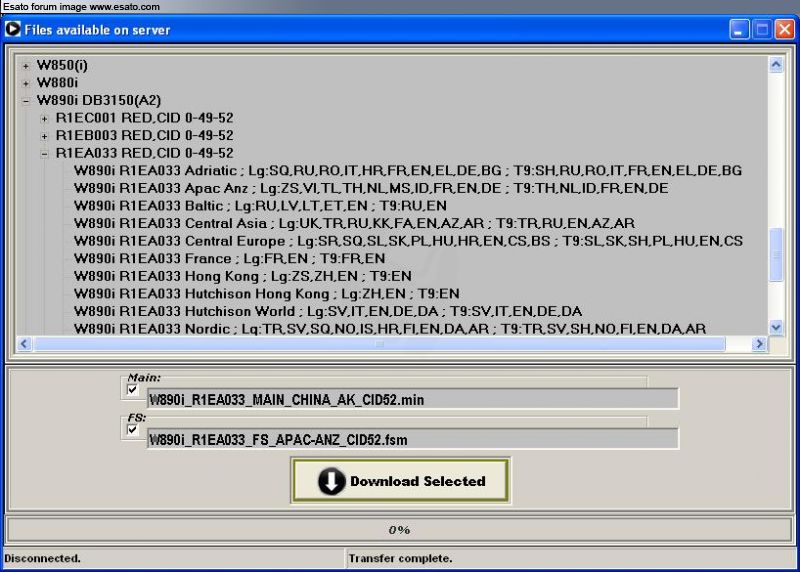This screenshot has height=572, width=800.
Task: Uncheck the FS file checkbox
Action: (x=132, y=430)
